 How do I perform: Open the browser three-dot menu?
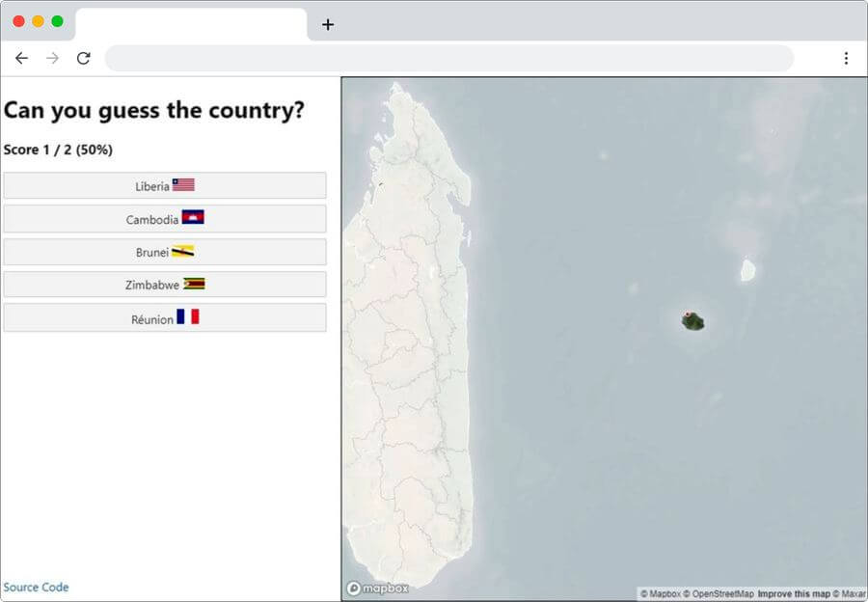[x=846, y=58]
